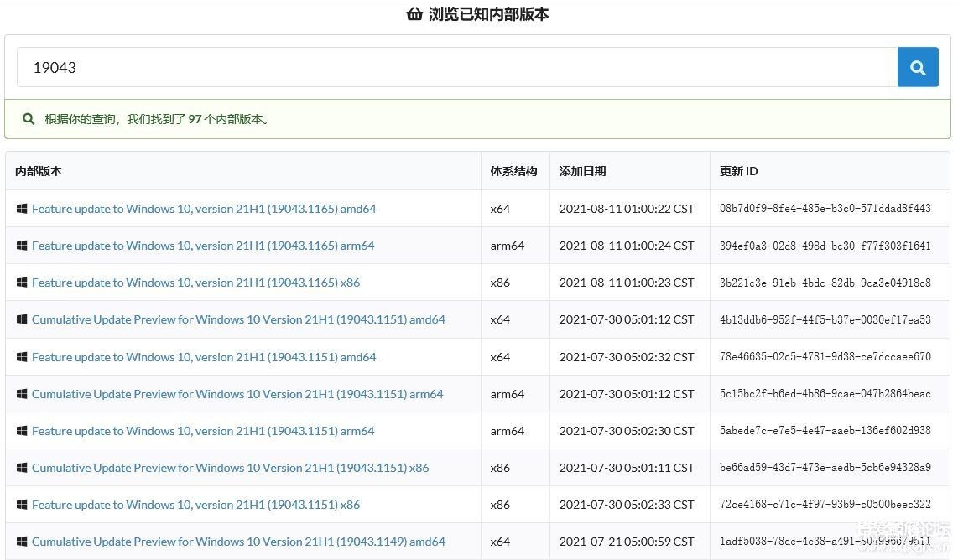
Task: Click the date 2021-07-30 05:02:32 CST
Action: click(x=627, y=357)
